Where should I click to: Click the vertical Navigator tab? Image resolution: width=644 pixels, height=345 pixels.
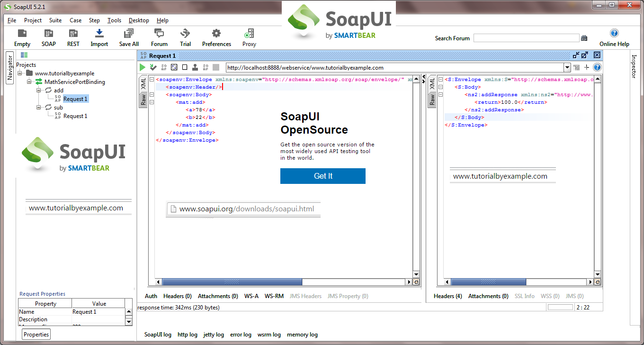point(10,68)
